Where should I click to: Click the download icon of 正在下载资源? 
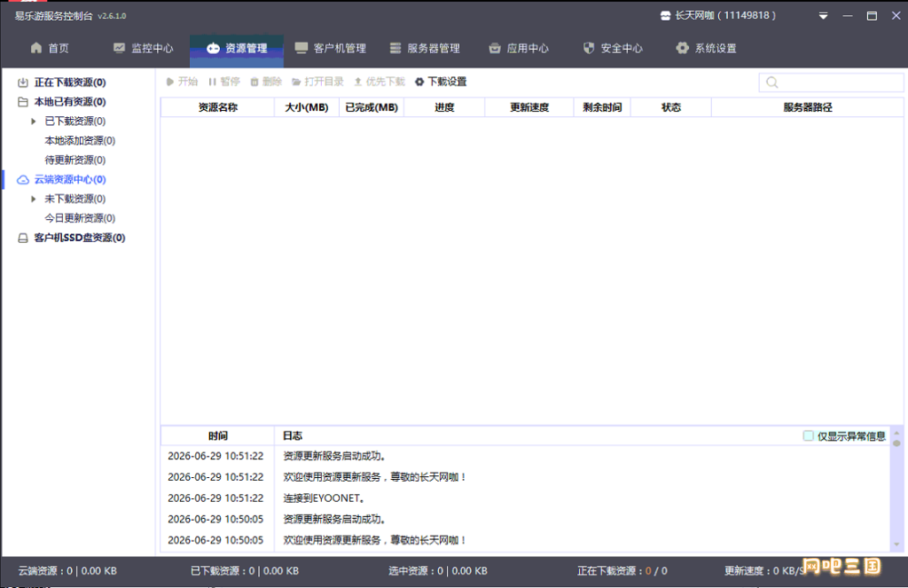(x=22, y=82)
